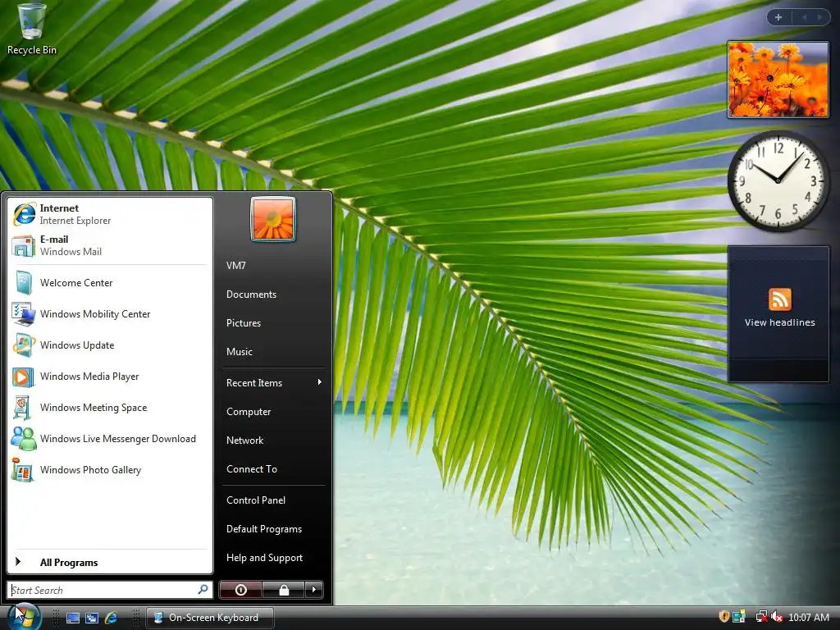Click the slideshow flowers gadget
The height and width of the screenshot is (630, 840).
778,80
